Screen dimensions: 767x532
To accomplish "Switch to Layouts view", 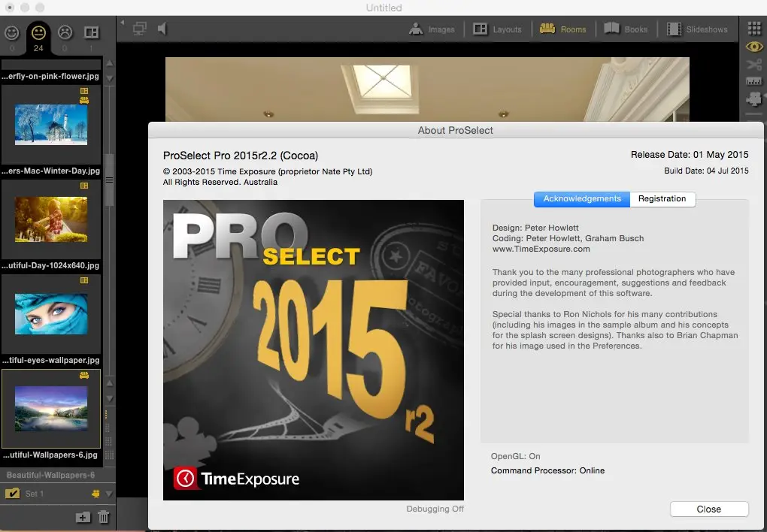I will (x=497, y=29).
